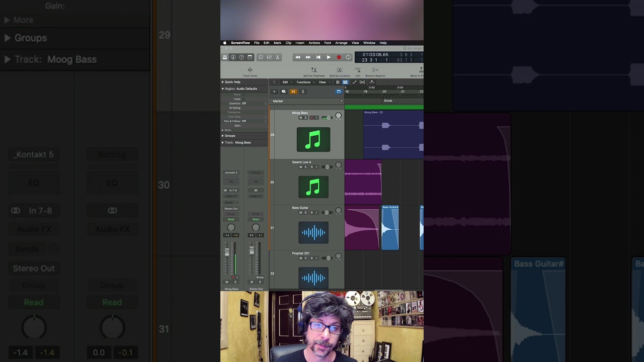Screen dimensions: 644x362
Task: Toggle the automation curve icon
Action: (x=354, y=82)
